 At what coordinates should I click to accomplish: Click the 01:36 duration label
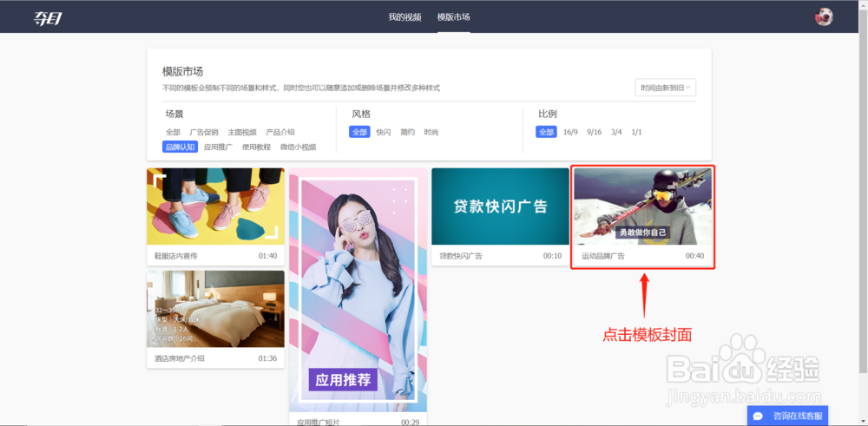coord(267,358)
